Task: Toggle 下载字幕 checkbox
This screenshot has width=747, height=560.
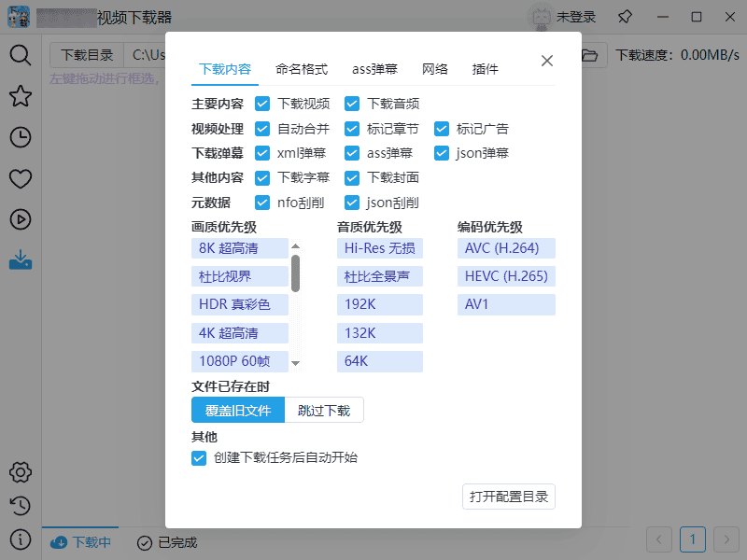Action: point(262,177)
